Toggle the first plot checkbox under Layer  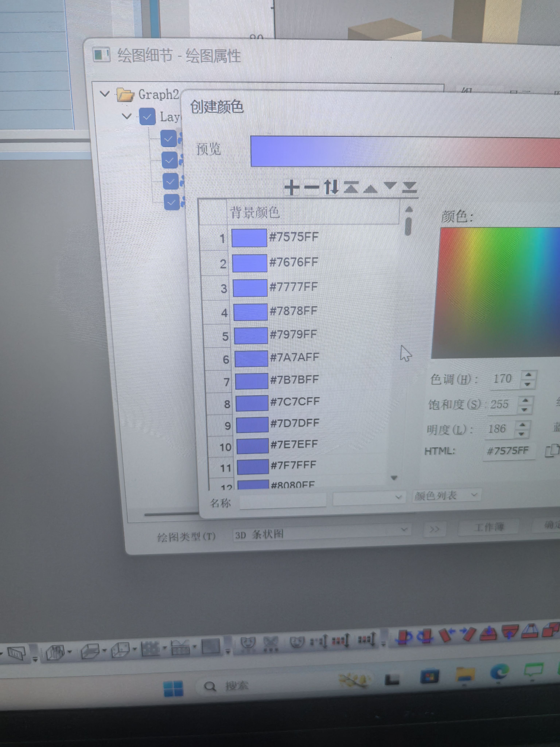coord(168,138)
